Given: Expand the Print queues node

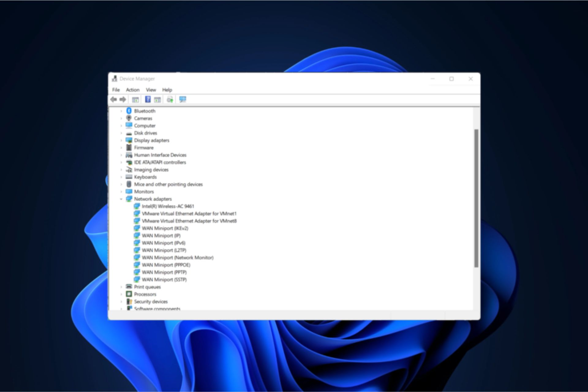Looking at the screenshot, I should [121, 287].
